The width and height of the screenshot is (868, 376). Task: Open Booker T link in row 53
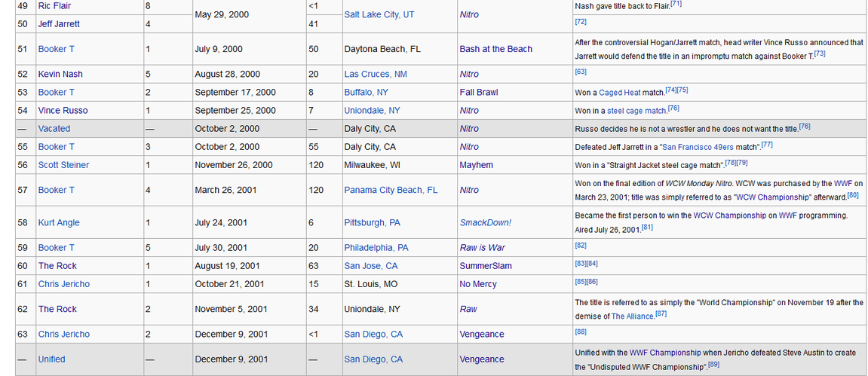tap(56, 93)
